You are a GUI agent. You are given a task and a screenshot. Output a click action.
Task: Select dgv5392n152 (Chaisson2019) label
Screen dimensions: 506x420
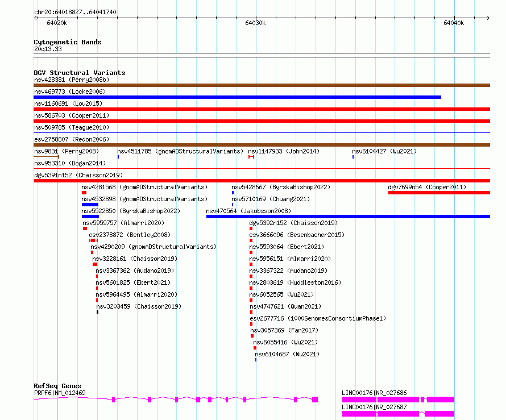tap(293, 223)
